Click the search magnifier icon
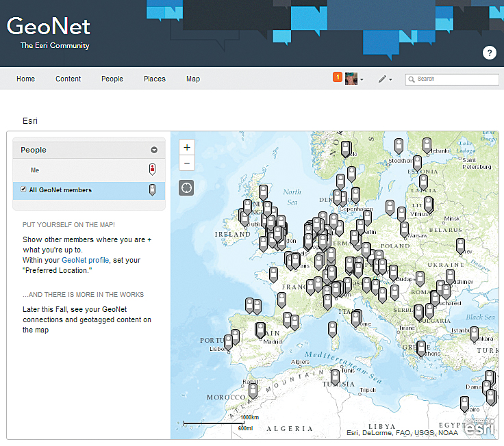This screenshot has height=446, width=504. pos(411,79)
